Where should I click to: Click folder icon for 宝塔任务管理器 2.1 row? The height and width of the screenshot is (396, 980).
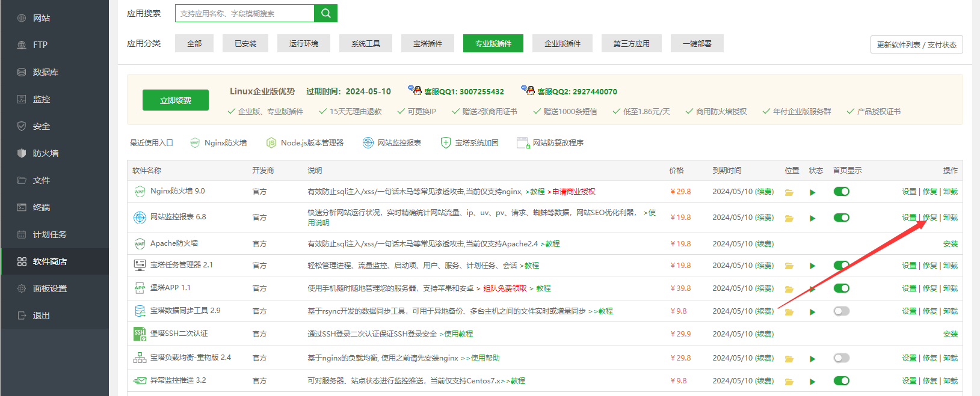coord(789,266)
